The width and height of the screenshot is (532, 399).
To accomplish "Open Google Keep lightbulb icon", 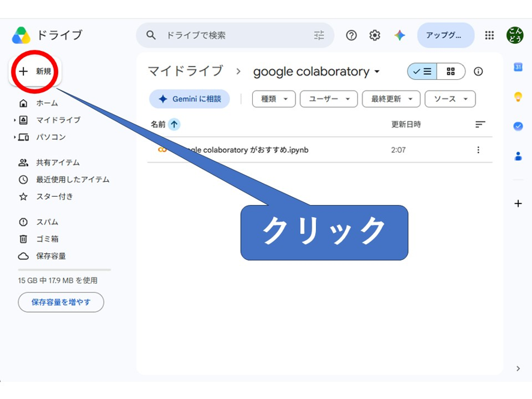I will 518,97.
